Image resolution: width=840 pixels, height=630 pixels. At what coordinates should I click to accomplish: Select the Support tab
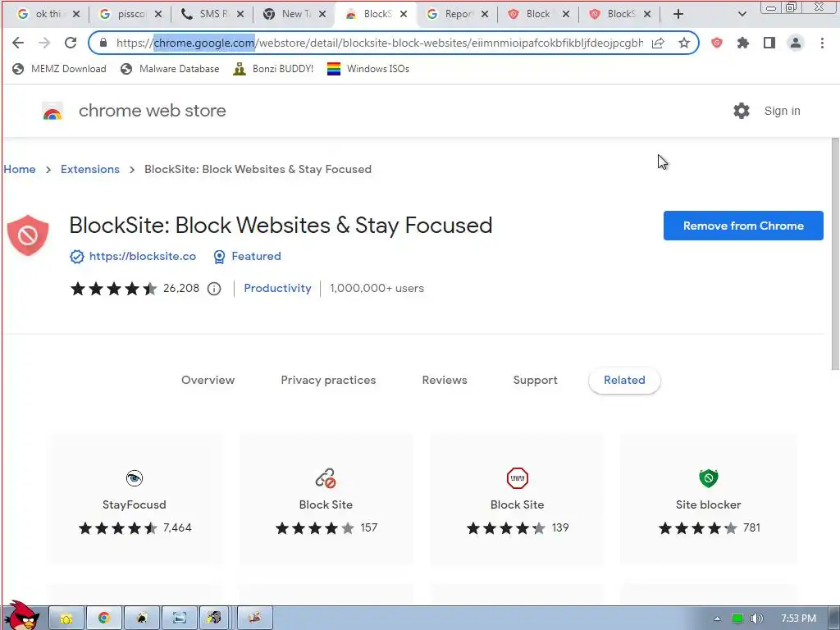(535, 381)
